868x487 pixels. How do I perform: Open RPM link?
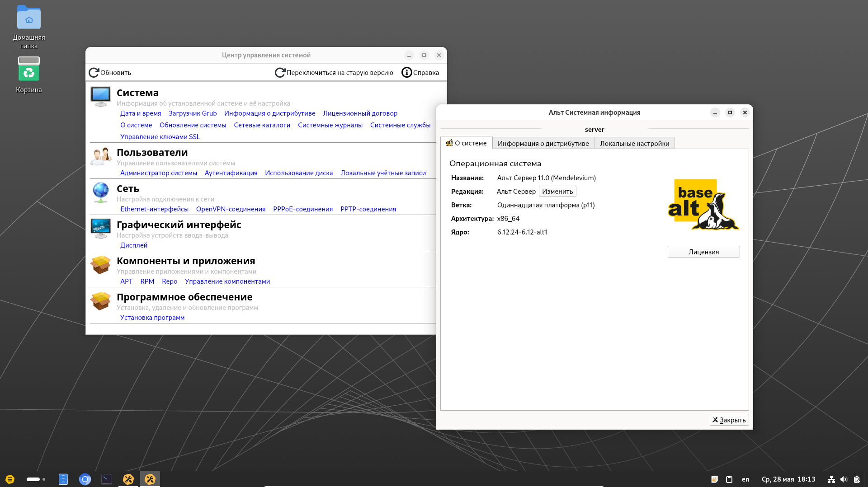[147, 281]
